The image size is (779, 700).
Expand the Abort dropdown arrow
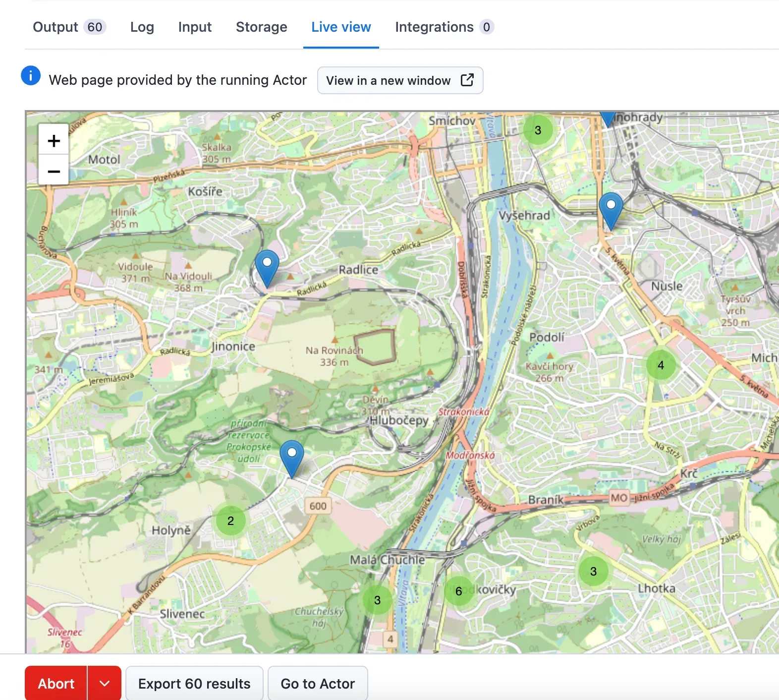click(104, 684)
